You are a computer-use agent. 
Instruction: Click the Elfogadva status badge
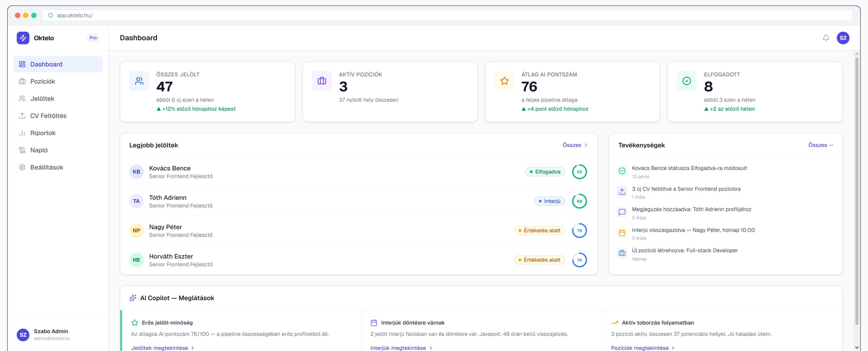545,172
